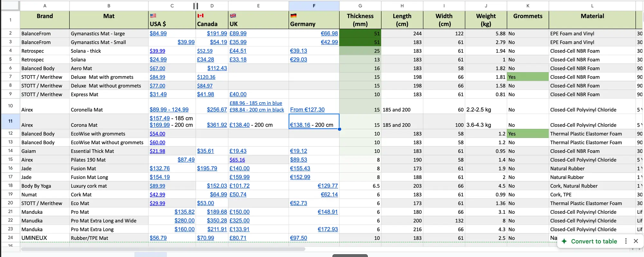Select column B header
The width and height of the screenshot is (644, 257).
[109, 6]
